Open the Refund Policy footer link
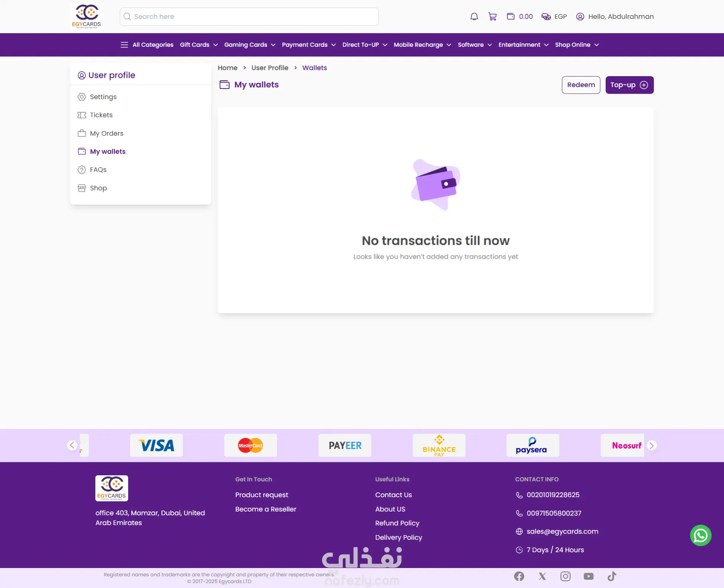The width and height of the screenshot is (724, 588). click(x=397, y=523)
